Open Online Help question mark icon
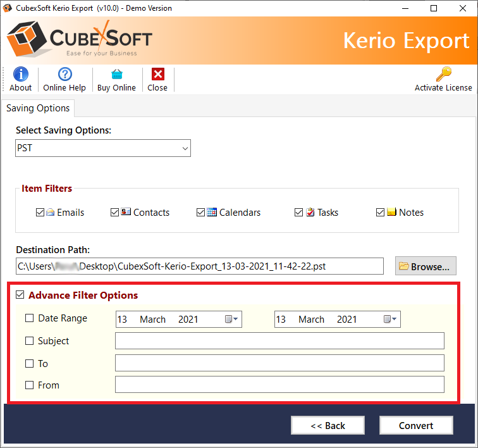This screenshot has height=448, width=478. [x=65, y=74]
